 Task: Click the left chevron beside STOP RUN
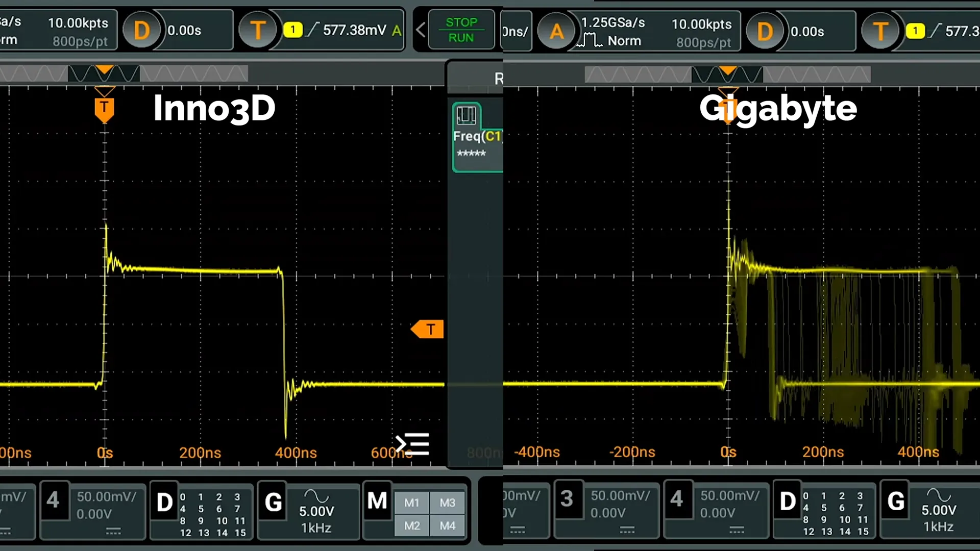421,30
